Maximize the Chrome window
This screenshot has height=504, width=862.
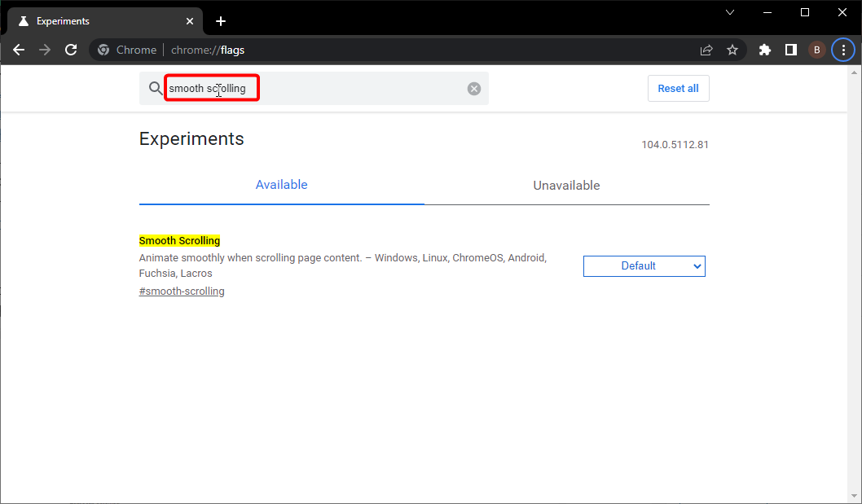tap(805, 13)
